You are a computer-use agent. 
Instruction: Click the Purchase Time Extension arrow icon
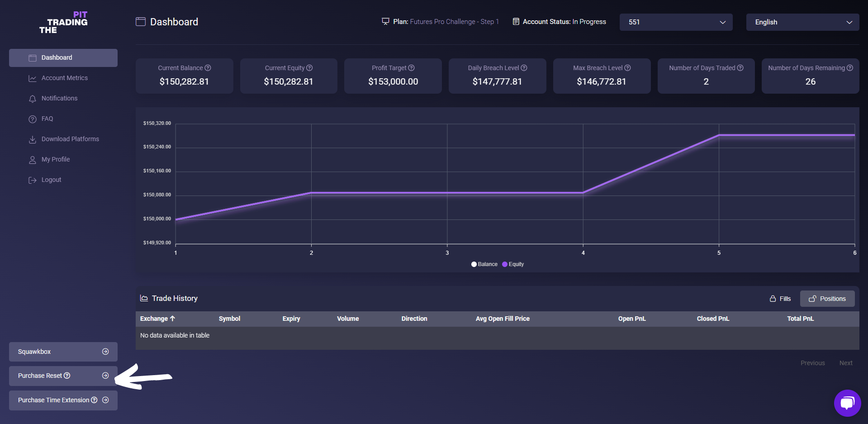pos(105,400)
